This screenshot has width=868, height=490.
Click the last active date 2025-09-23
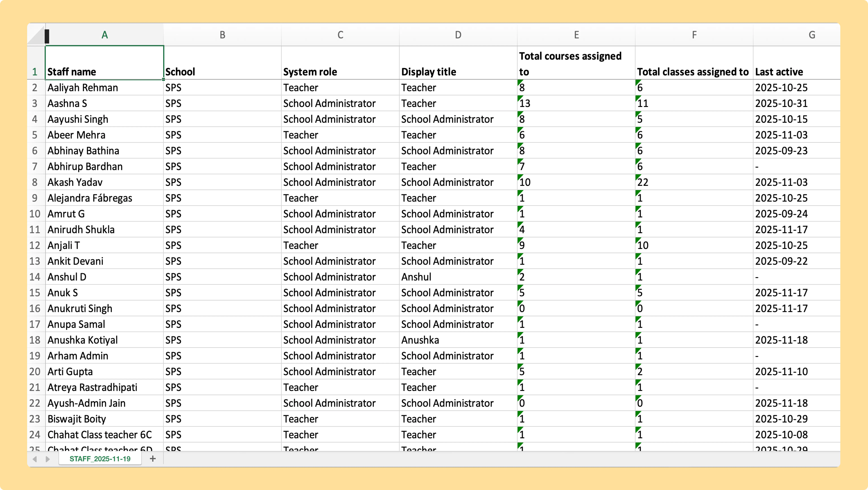(797, 151)
